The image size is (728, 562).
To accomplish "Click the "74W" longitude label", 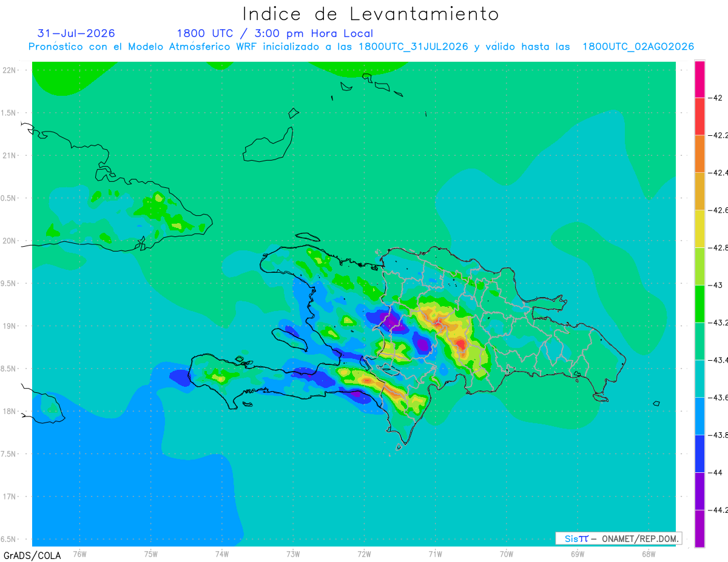I will 222,554.
